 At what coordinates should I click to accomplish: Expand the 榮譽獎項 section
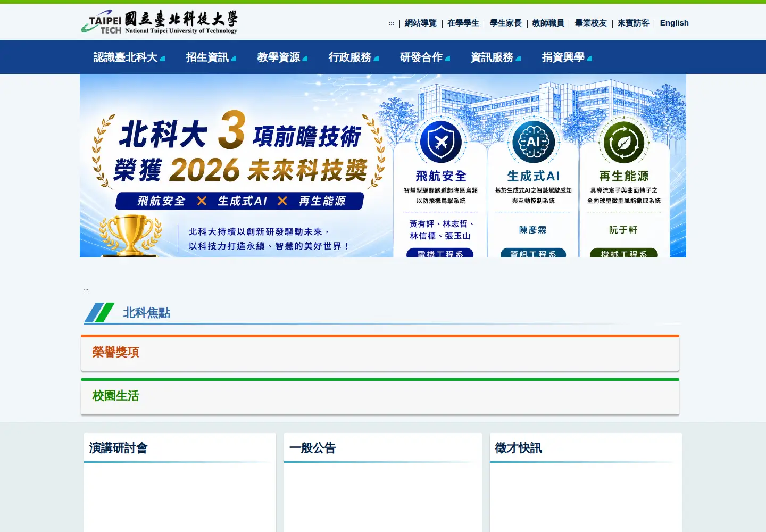(380, 353)
